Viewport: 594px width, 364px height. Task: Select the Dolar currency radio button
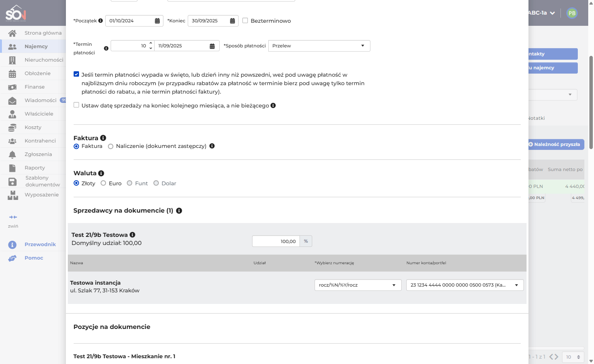click(156, 183)
